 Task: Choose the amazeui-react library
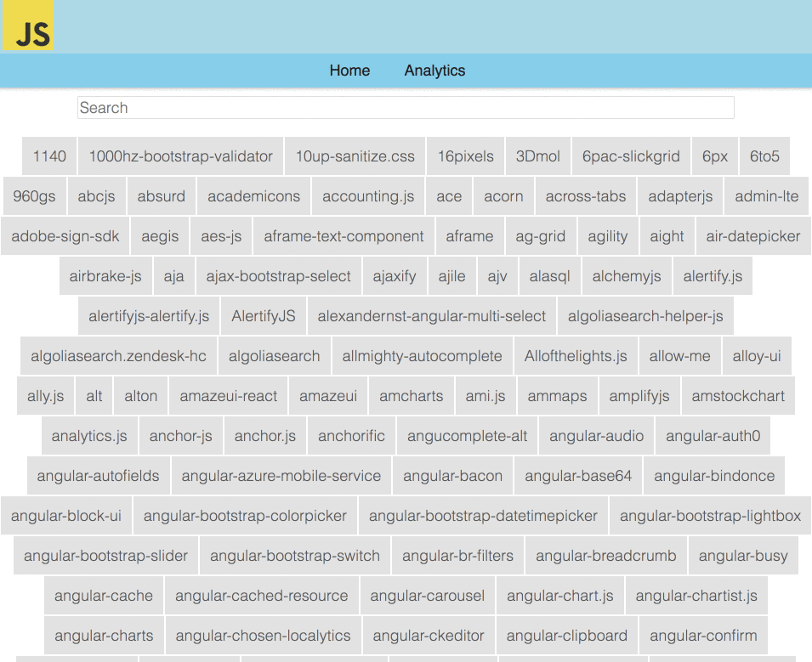[x=229, y=395]
